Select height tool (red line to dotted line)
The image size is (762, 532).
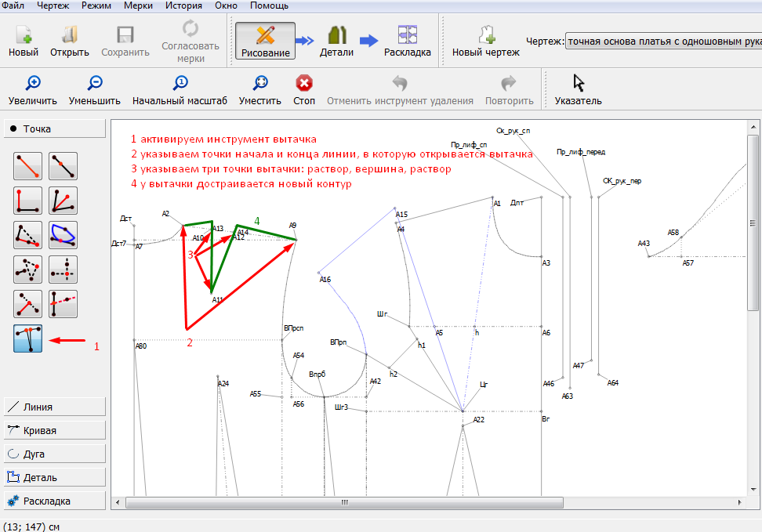(27, 304)
